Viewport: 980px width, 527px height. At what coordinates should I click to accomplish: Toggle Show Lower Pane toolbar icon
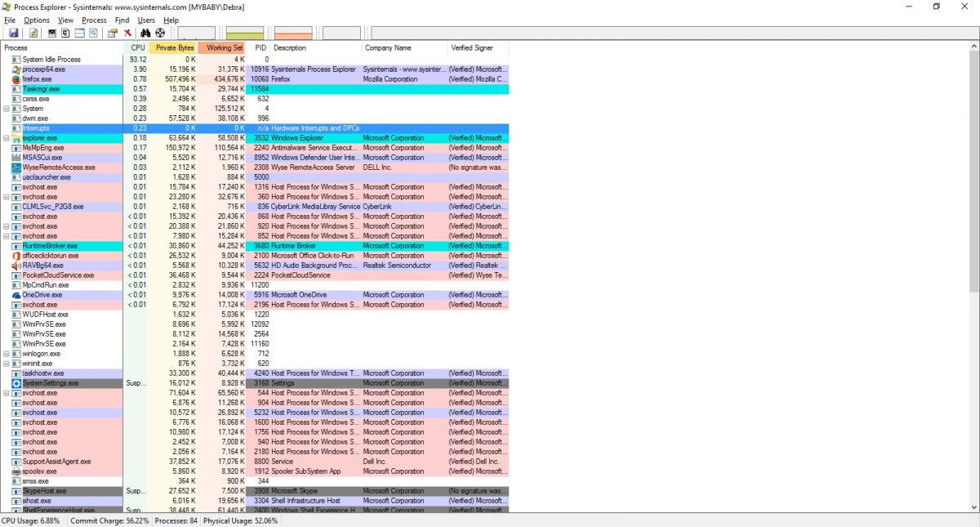(x=80, y=33)
